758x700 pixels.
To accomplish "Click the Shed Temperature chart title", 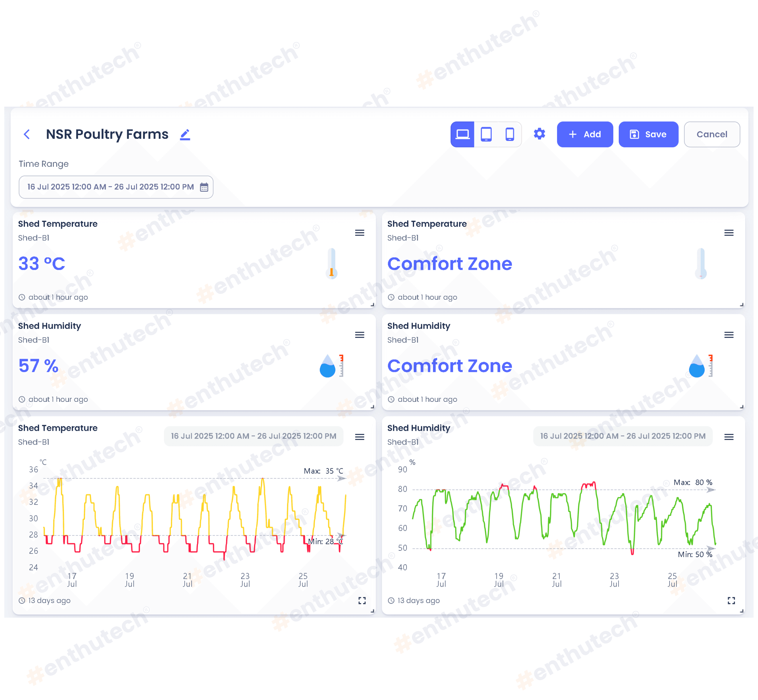I will point(58,428).
